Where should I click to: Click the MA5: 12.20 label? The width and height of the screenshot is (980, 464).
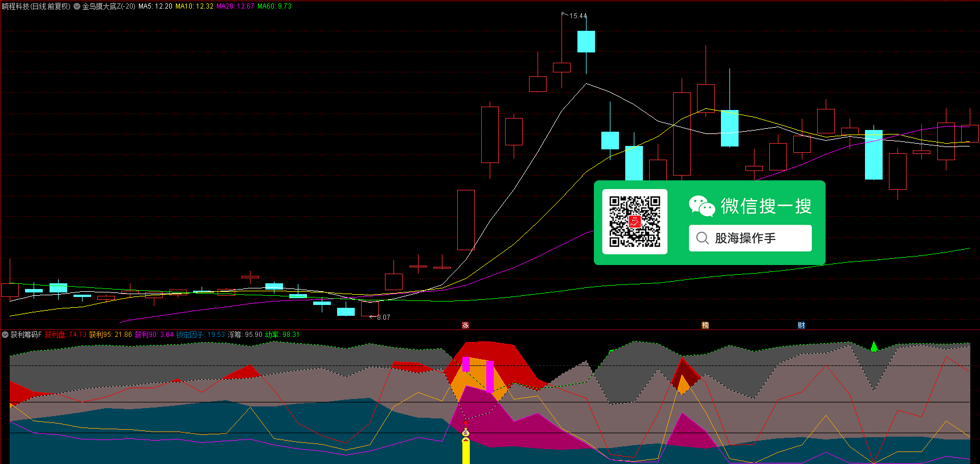(155, 6)
